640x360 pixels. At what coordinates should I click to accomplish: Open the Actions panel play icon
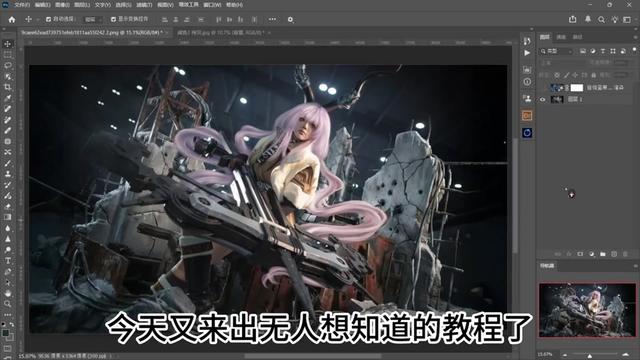coord(527,53)
